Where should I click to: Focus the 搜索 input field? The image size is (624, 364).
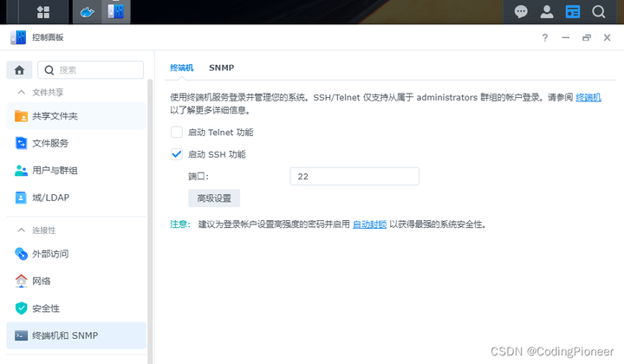pyautogui.click(x=91, y=70)
